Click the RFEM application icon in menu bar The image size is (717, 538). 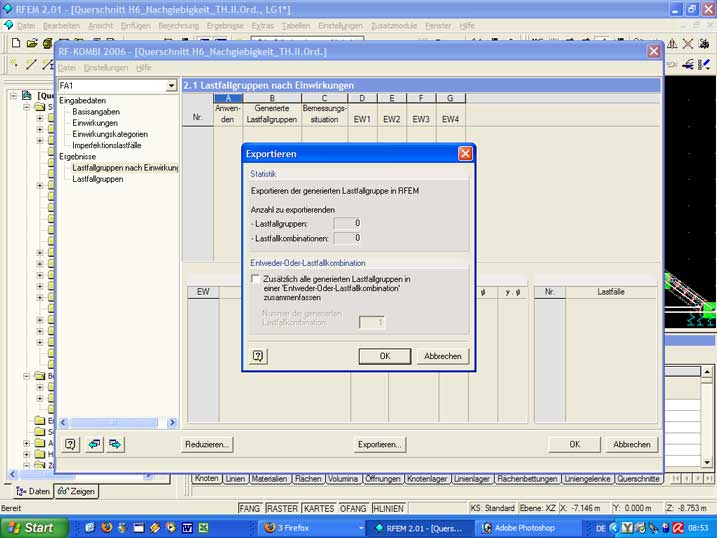[8, 25]
